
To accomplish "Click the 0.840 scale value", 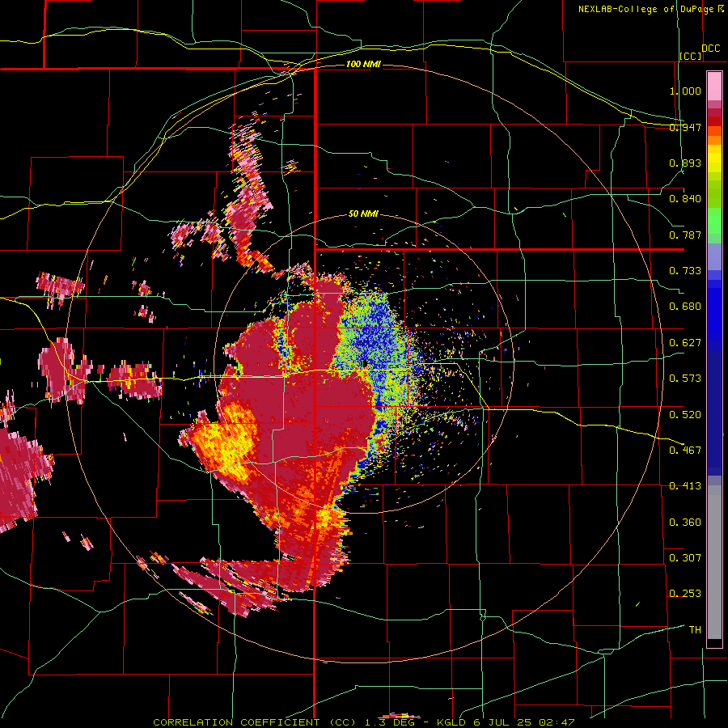I will coord(685,199).
